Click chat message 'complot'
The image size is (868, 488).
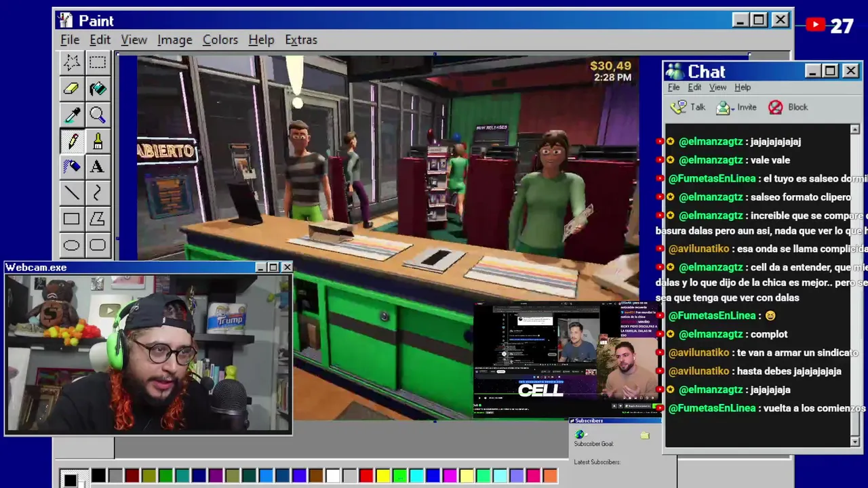[x=769, y=334]
